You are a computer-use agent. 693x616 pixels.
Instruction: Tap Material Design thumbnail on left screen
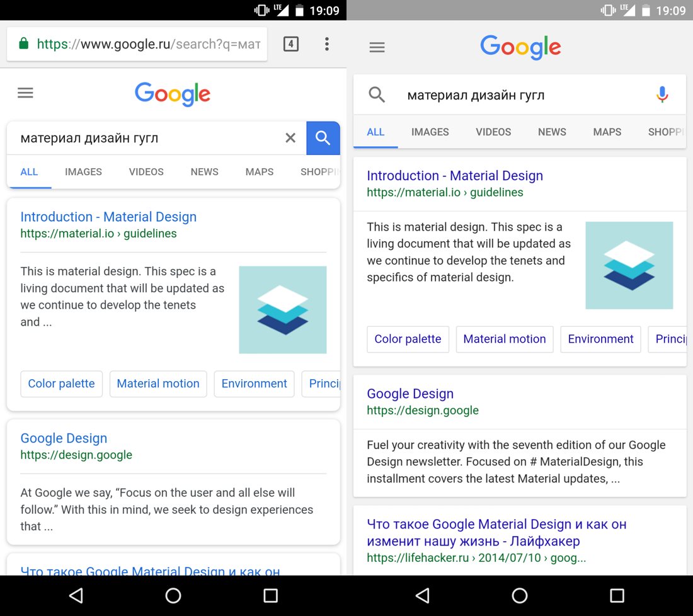point(283,310)
